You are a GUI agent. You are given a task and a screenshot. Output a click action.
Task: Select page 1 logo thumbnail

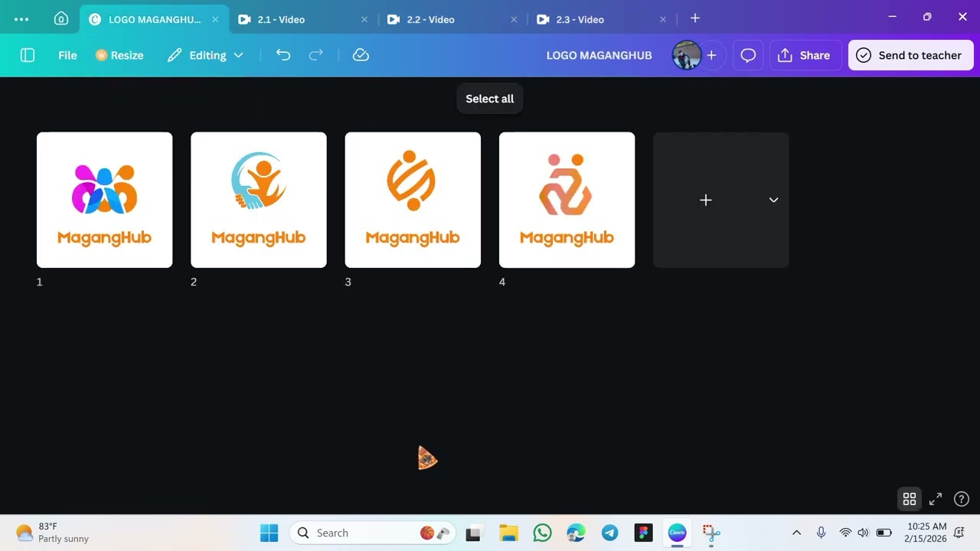click(105, 200)
